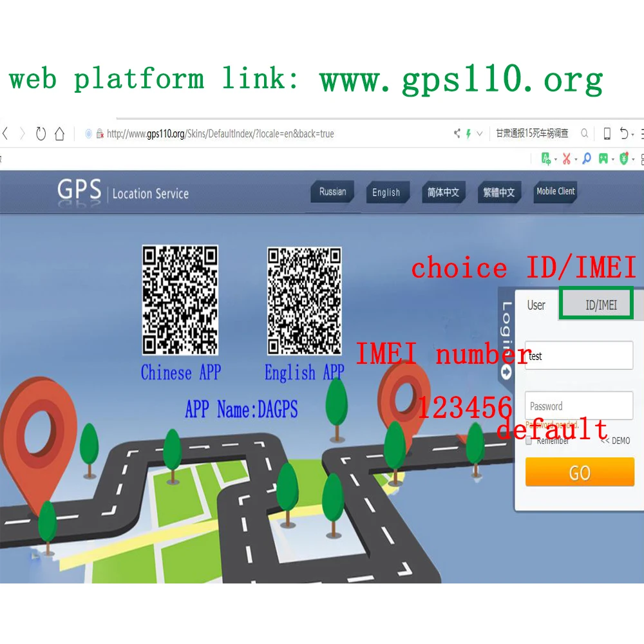
Task: Click the blue key password icon
Action: point(587,158)
